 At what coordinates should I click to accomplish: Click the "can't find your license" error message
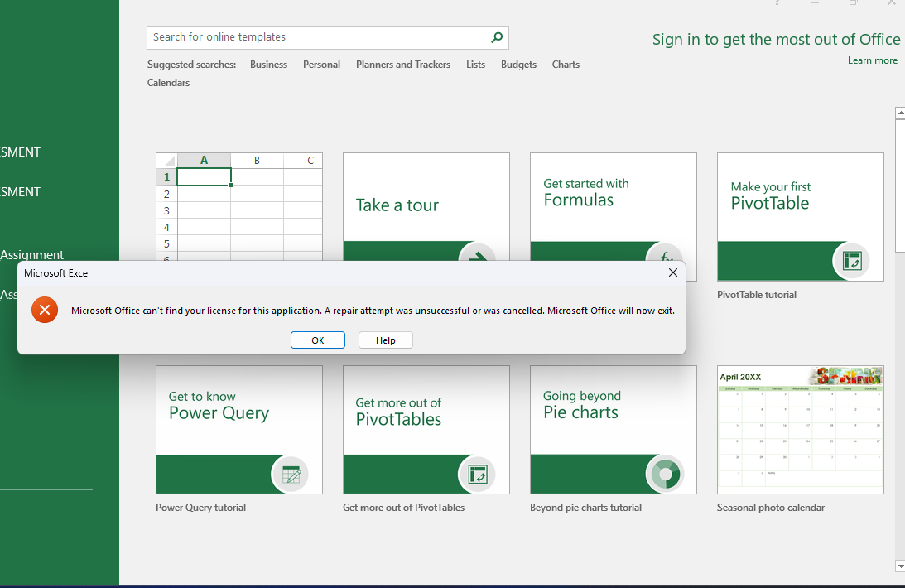click(x=373, y=311)
